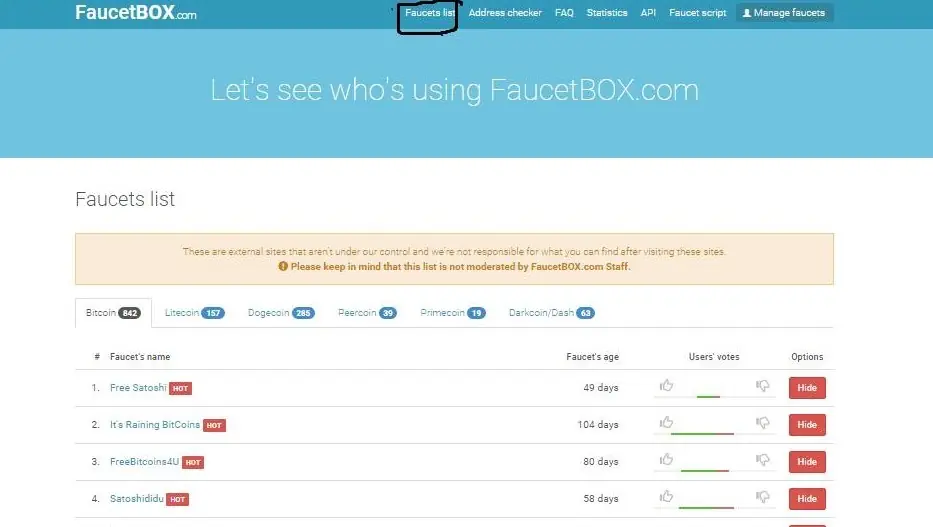
Task: Click the FreeBitcoins4U votes bar
Action: pos(714,470)
